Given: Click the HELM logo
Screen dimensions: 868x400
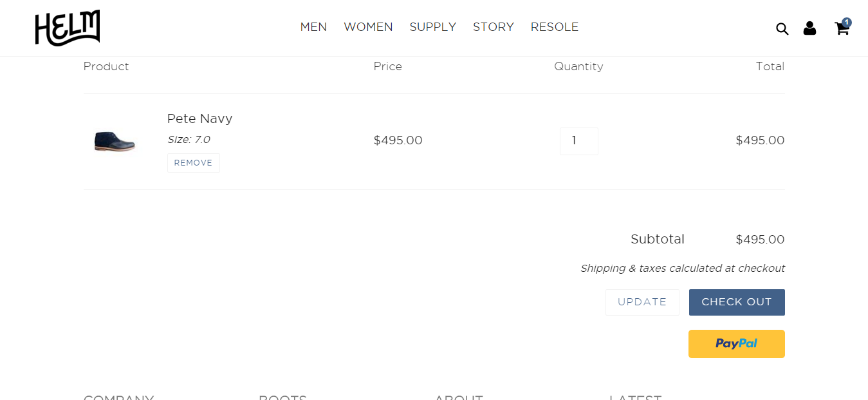Looking at the screenshot, I should (x=68, y=28).
